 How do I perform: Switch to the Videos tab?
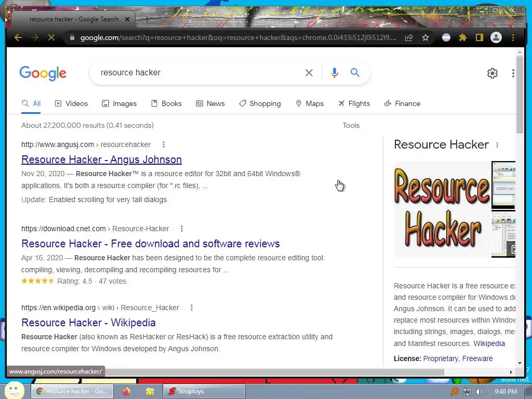71,103
